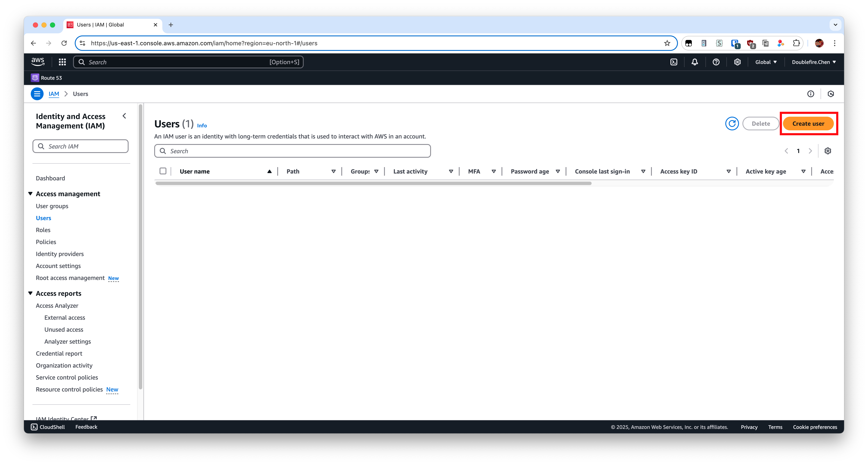Open the Chrome tab search dropdown
The width and height of the screenshot is (868, 465).
pyautogui.click(x=835, y=25)
